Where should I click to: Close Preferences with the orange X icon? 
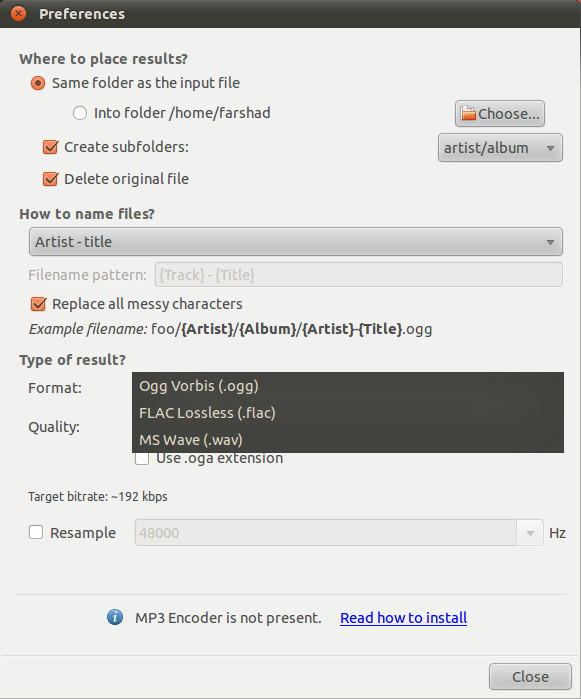coord(18,13)
